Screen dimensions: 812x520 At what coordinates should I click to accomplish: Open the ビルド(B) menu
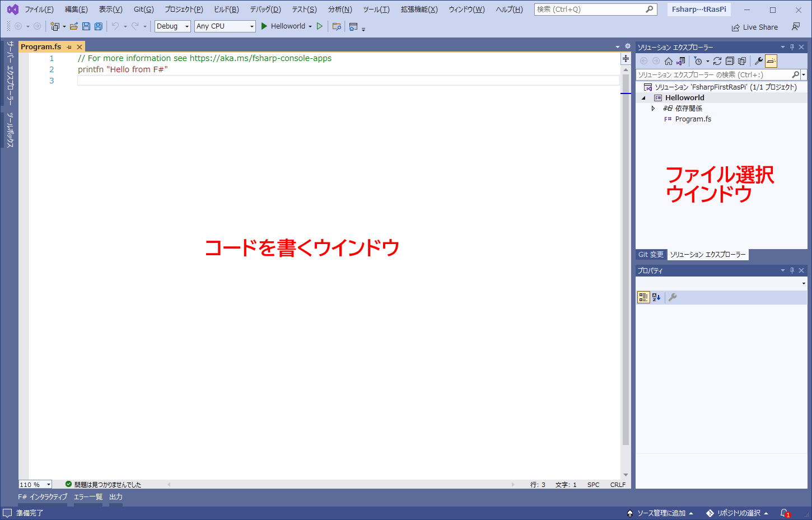[226, 10]
